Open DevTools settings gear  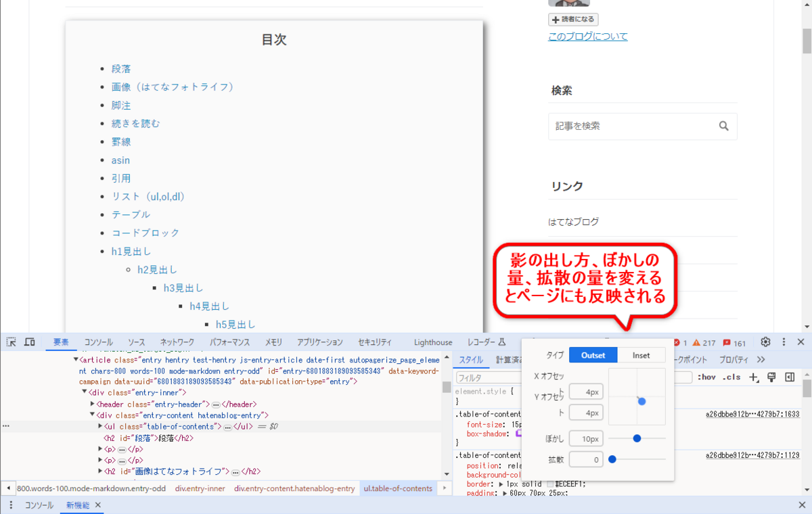click(766, 342)
